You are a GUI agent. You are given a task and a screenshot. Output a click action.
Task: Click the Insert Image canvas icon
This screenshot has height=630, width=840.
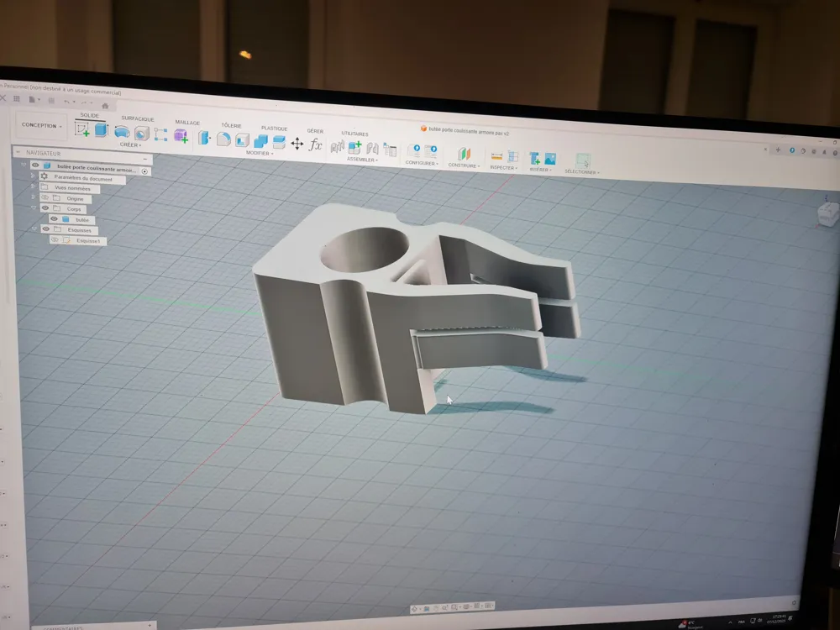click(550, 159)
